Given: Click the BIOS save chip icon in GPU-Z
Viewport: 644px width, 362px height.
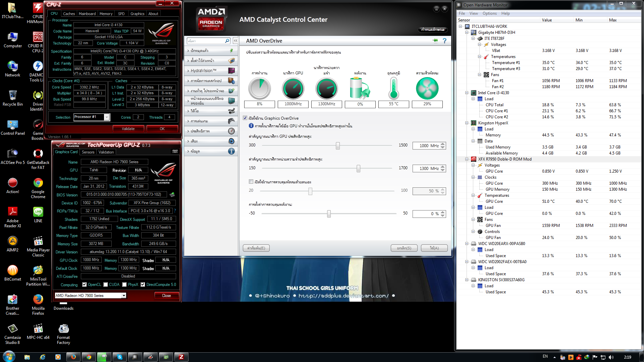Looking at the screenshot, I should point(172,194).
